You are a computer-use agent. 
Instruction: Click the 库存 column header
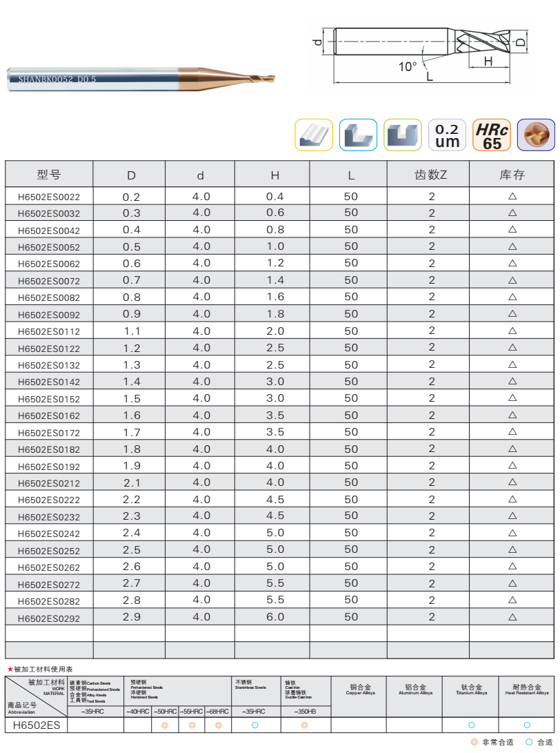pyautogui.click(x=512, y=175)
